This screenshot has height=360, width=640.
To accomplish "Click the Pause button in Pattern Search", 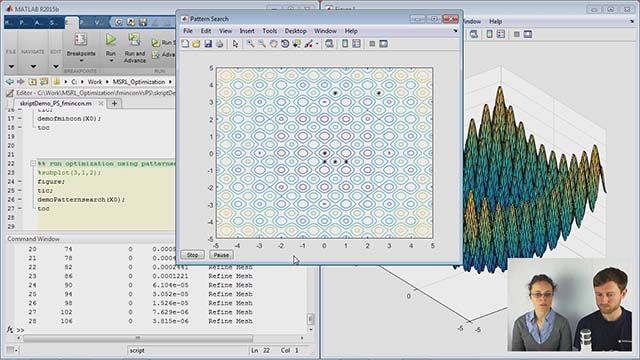I will tap(221, 255).
